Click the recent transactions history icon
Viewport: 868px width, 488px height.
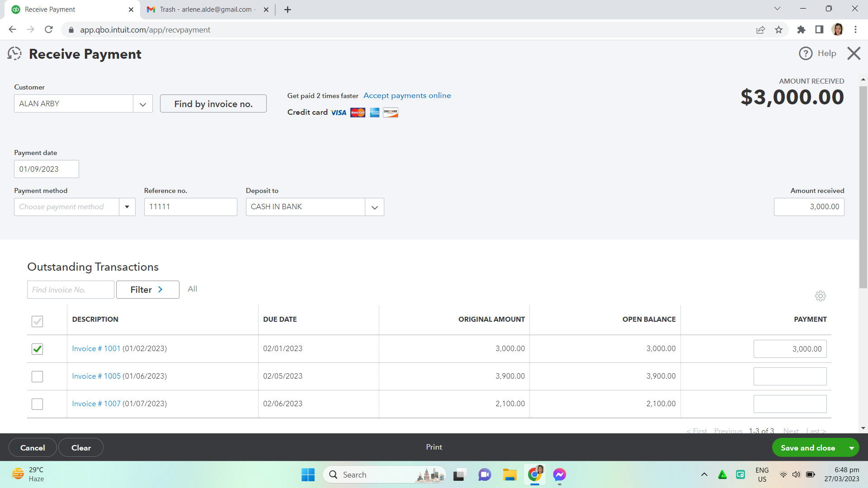pyautogui.click(x=14, y=54)
